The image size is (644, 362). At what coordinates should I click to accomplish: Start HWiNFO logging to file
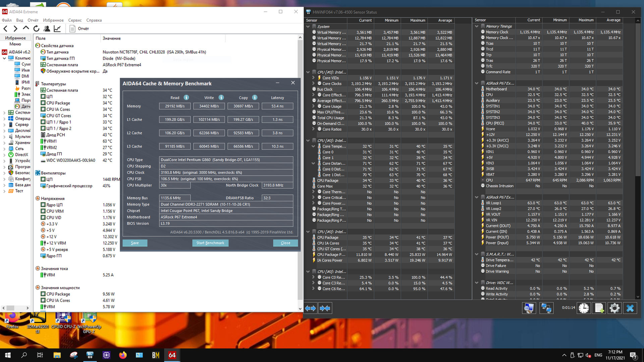599,308
